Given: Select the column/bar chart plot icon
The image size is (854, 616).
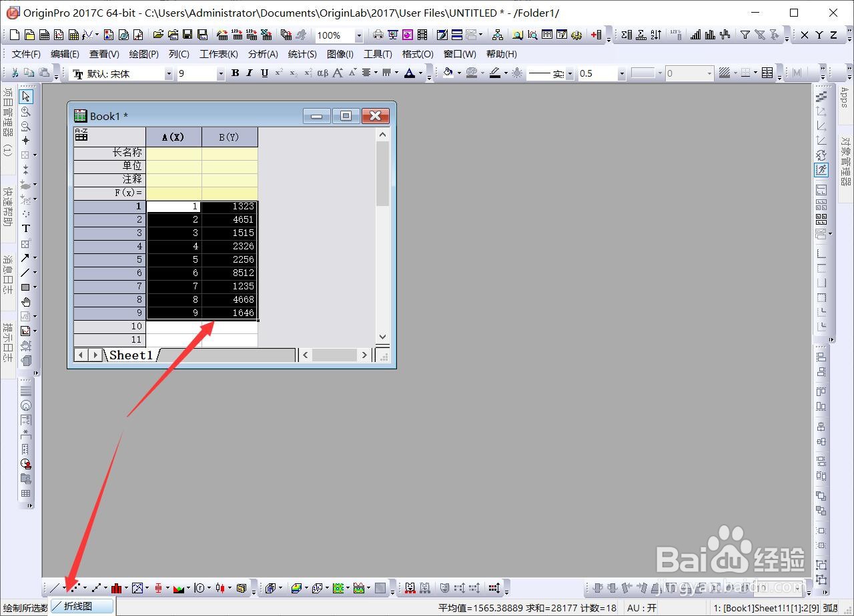Looking at the screenshot, I should (x=116, y=588).
